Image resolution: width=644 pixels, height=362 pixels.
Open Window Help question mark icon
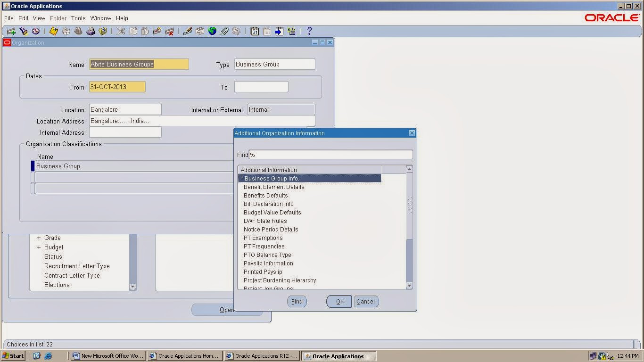(x=309, y=31)
